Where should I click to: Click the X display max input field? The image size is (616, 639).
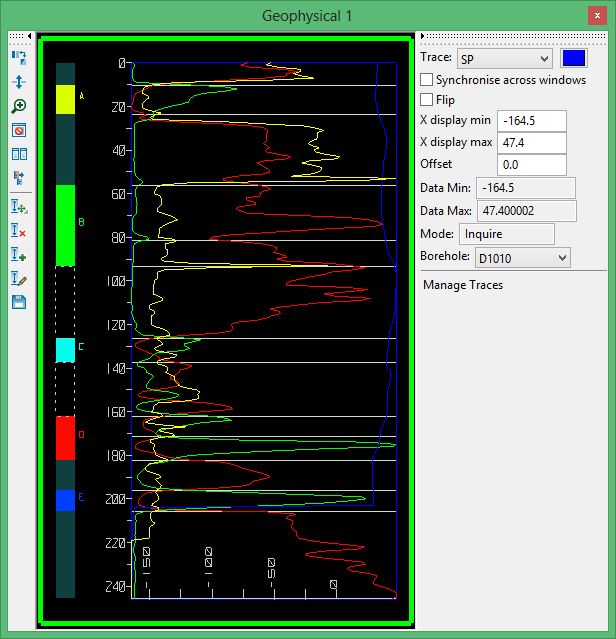click(x=531, y=142)
